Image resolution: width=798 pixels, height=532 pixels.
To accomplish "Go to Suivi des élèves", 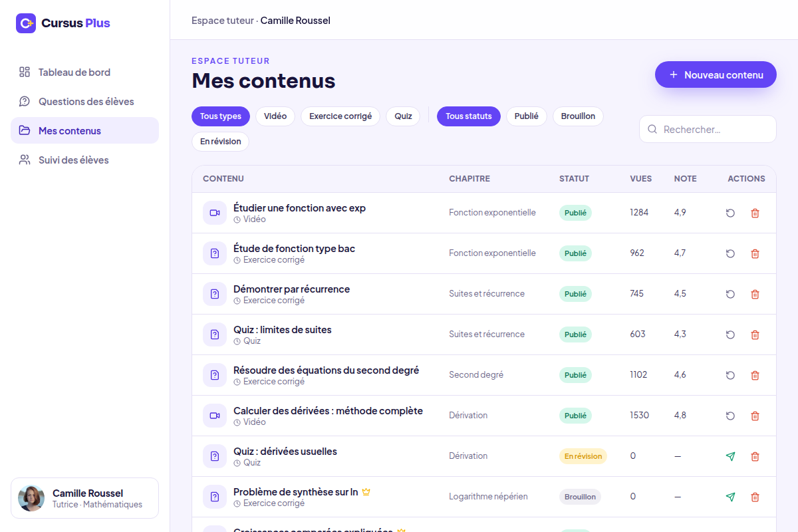I will pyautogui.click(x=84, y=160).
